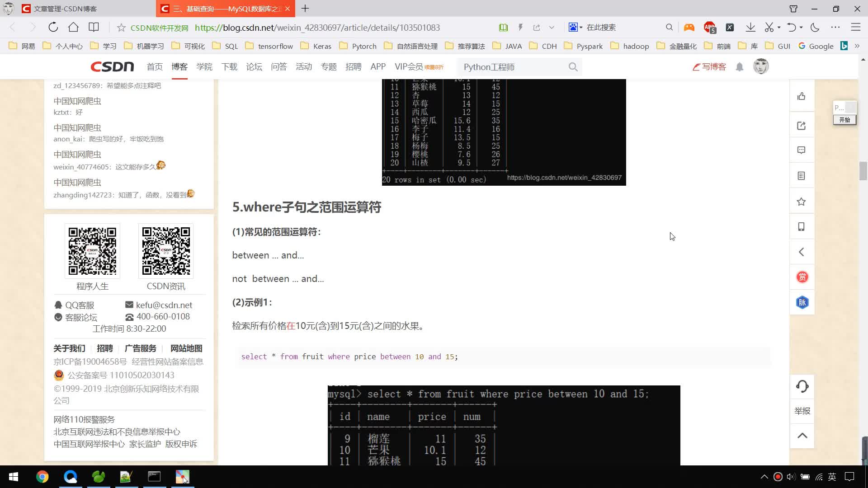This screenshot has height=488, width=868.
Task: Bookmark the page with the address bar star
Action: point(121,28)
